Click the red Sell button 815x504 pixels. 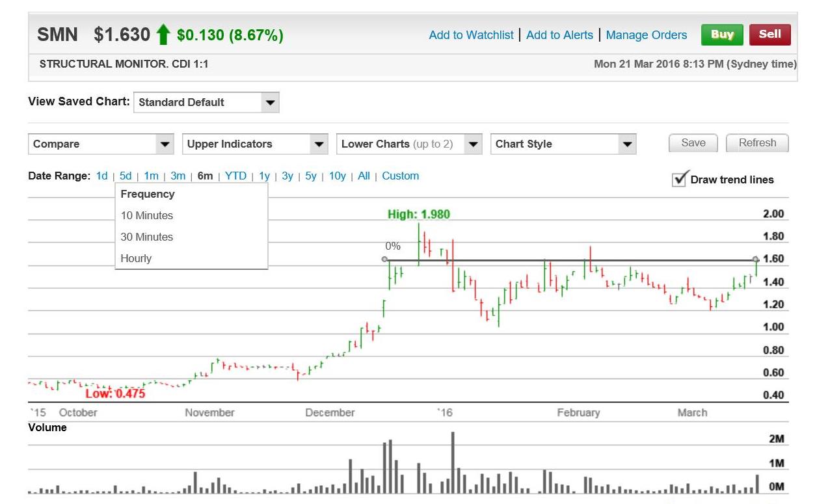[769, 34]
